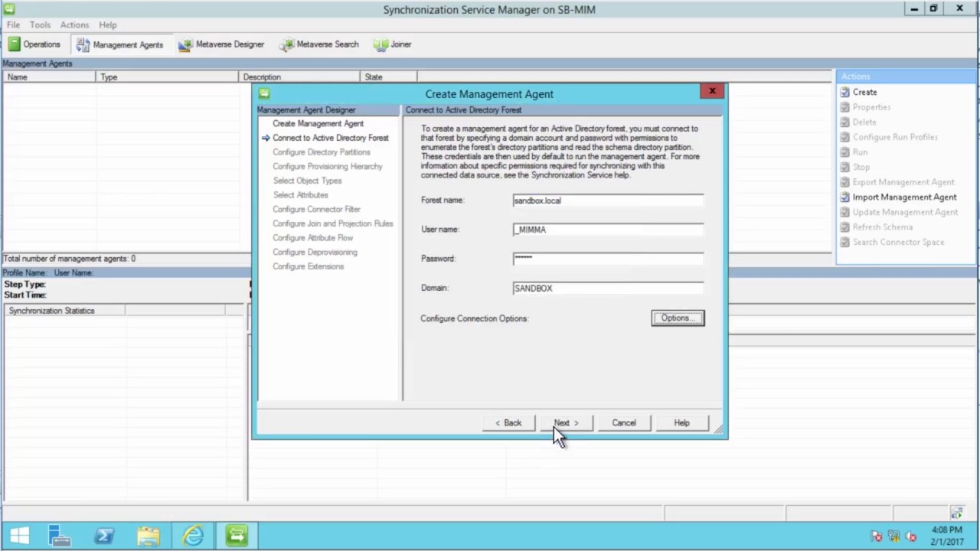
Task: Select Configure Join and Projection Rules step
Action: [333, 223]
